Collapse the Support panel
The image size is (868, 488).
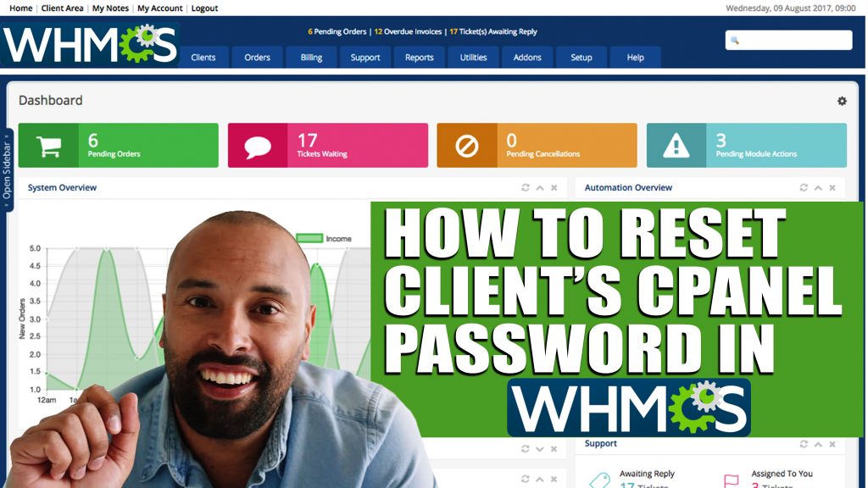point(818,444)
